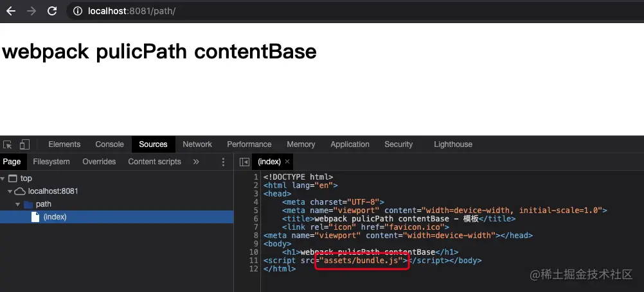Collapse the top frame tree node
This screenshot has height=292, width=644.
coord(3,178)
